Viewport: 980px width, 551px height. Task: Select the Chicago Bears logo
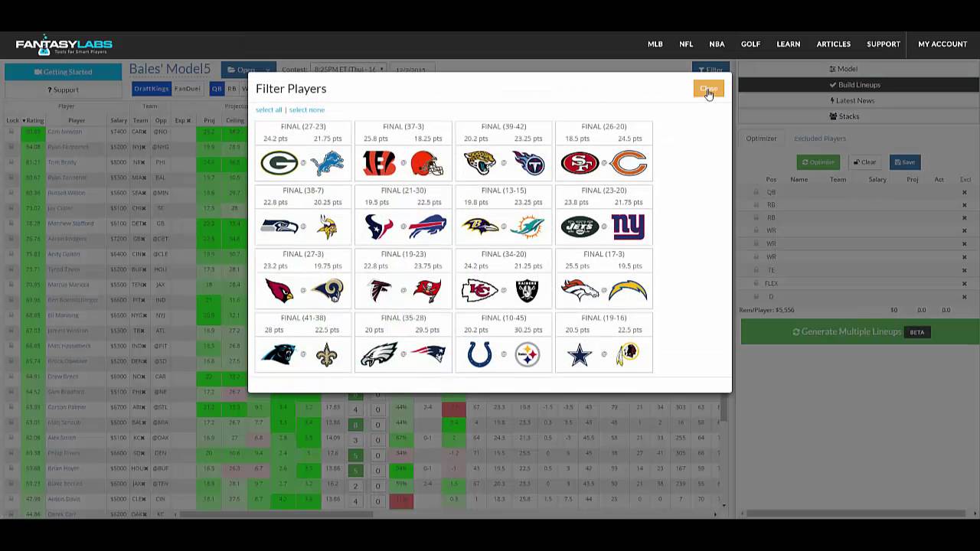click(x=629, y=163)
